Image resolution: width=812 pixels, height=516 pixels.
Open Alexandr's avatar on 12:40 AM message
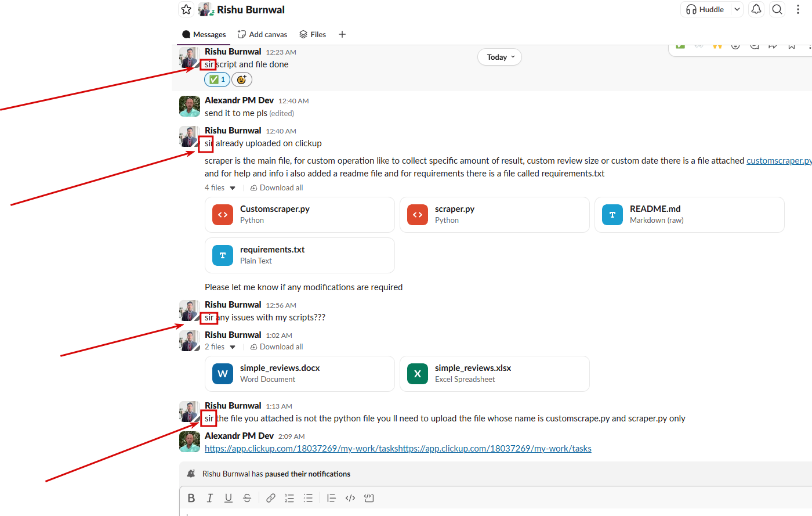tap(190, 106)
